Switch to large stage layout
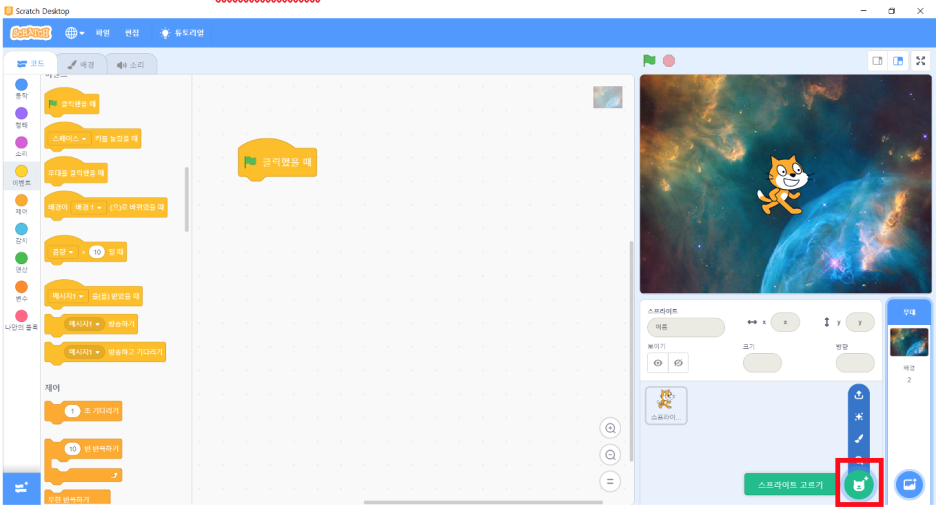This screenshot has height=509, width=936. pos(898,61)
